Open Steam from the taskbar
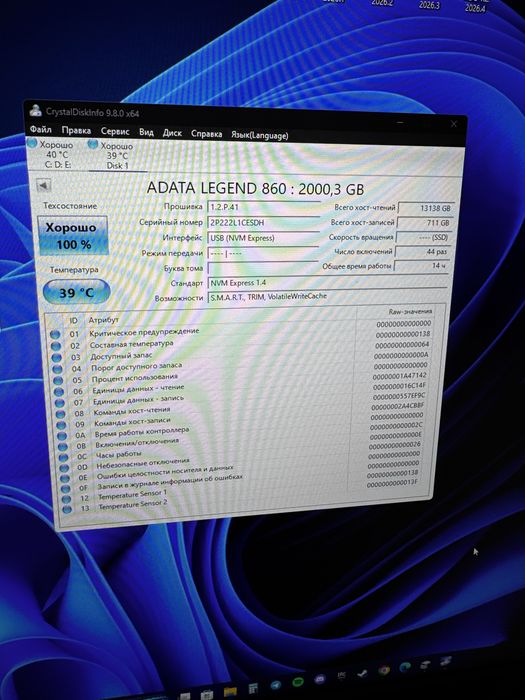The width and height of the screenshot is (525, 700). pos(362,675)
